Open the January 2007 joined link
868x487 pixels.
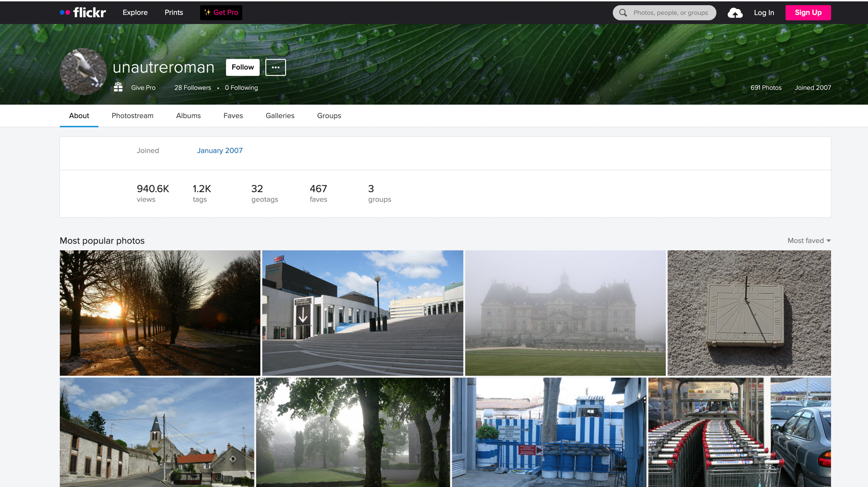pyautogui.click(x=220, y=151)
